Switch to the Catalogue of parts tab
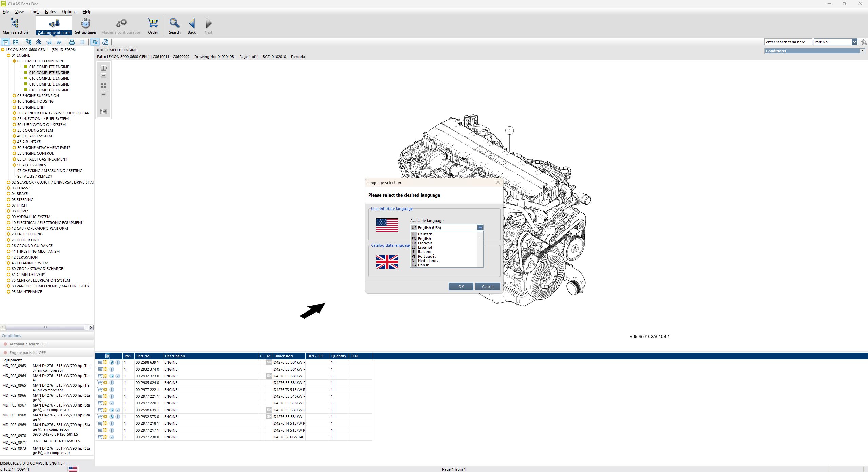The width and height of the screenshot is (868, 472). 54,25
